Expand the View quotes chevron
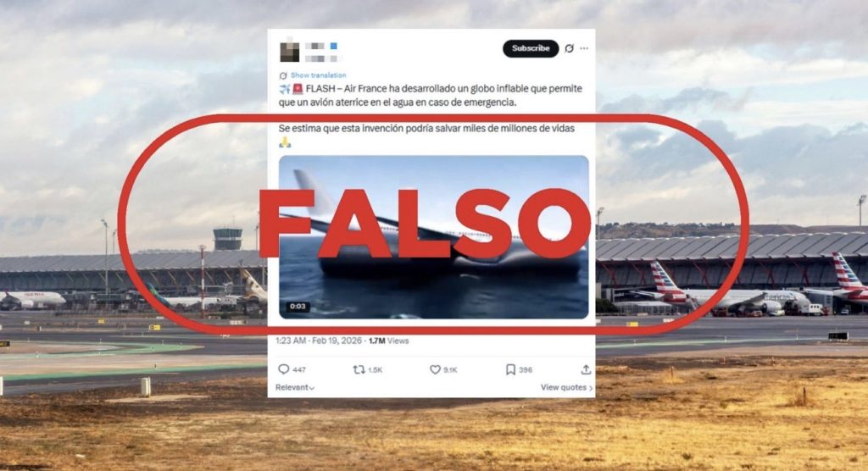This screenshot has width=868, height=471. pyautogui.click(x=591, y=388)
